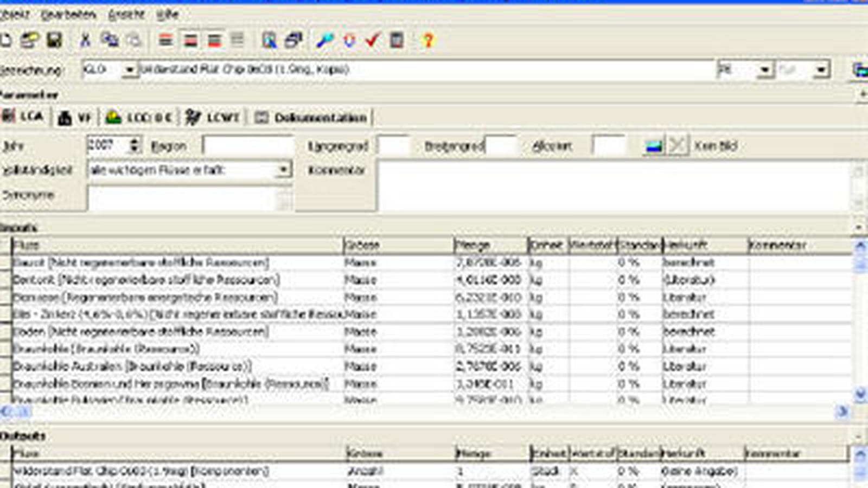Cut selection using the scissors icon
868x488 pixels.
pos(85,40)
